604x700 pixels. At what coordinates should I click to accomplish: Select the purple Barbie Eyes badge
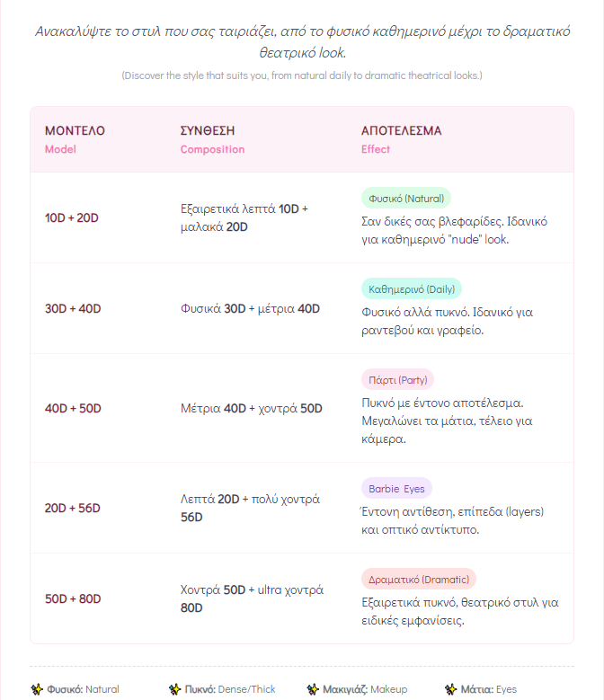click(x=396, y=489)
